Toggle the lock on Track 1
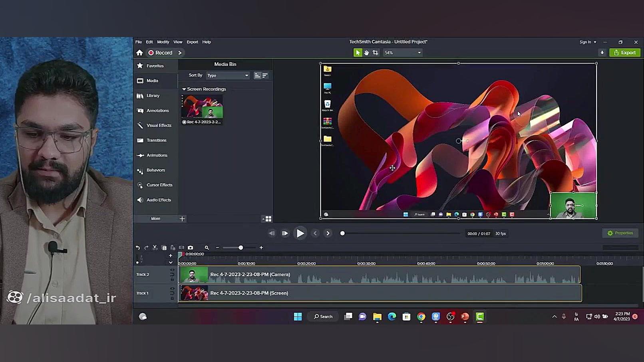This screenshot has height=362, width=644. 172,298
